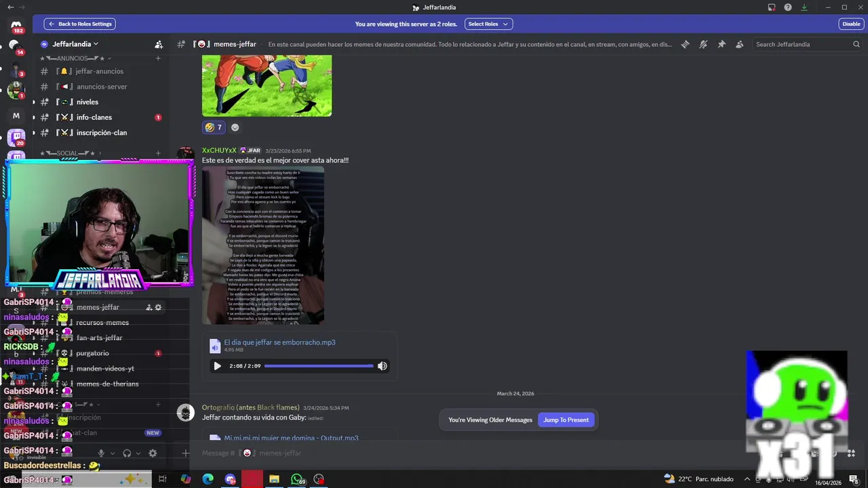Click invite people icon beside server name
Screen dimensions: 868x488
pos(159,44)
